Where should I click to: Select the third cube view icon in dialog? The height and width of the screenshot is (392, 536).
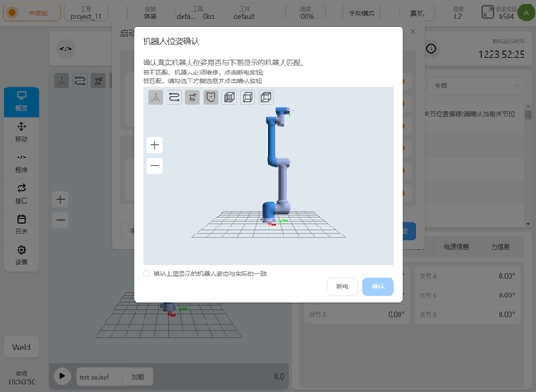[266, 97]
